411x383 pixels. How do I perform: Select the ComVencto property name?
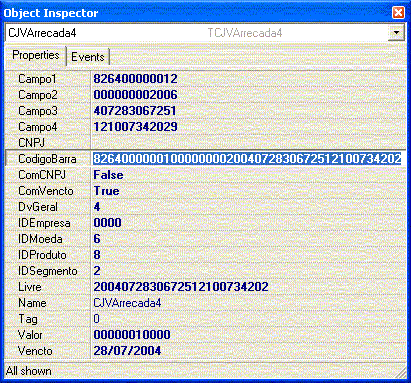tap(46, 191)
